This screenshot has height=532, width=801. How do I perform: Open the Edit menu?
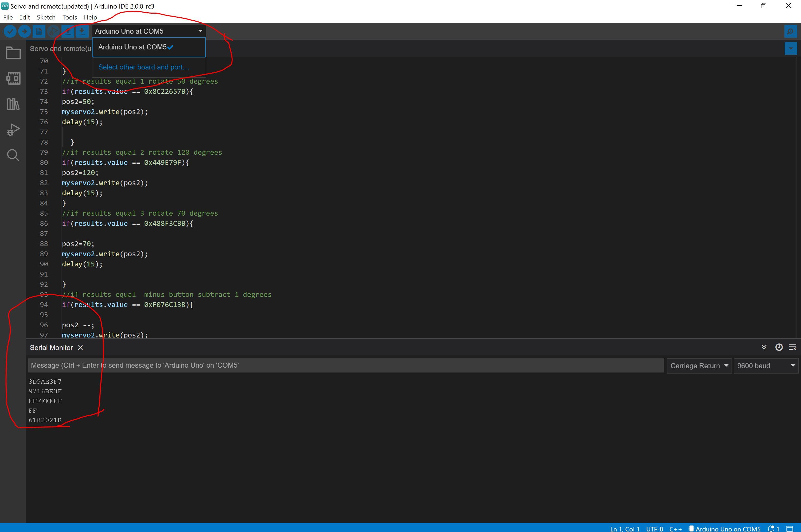[x=24, y=17]
